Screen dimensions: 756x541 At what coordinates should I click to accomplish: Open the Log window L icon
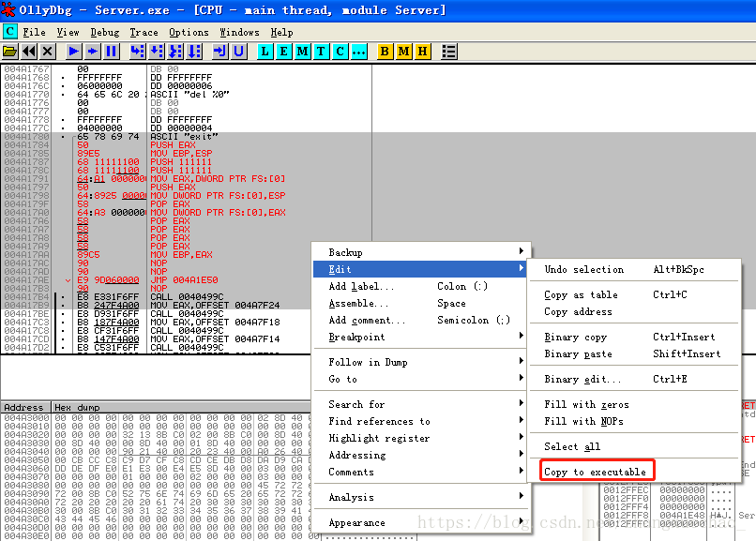(265, 51)
